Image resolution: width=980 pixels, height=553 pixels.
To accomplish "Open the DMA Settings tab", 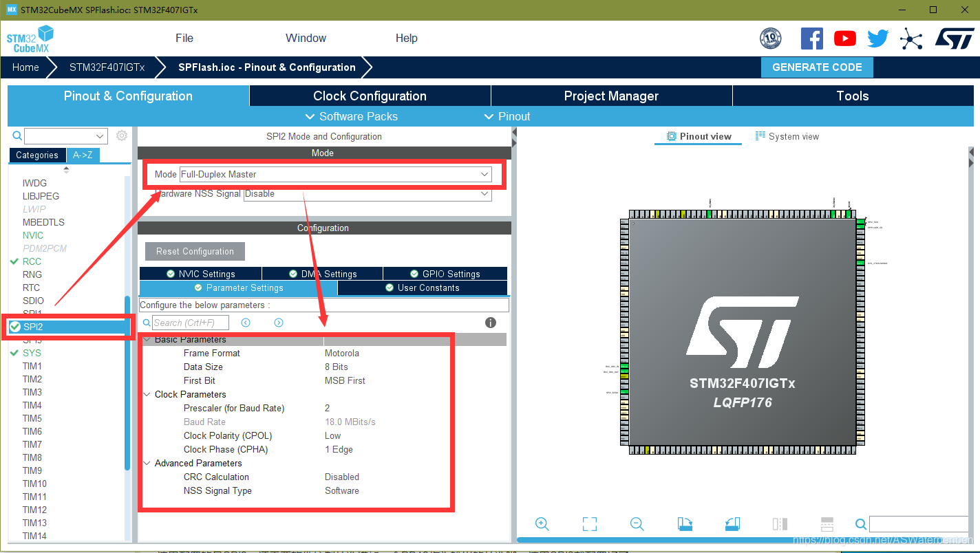I will click(x=323, y=274).
